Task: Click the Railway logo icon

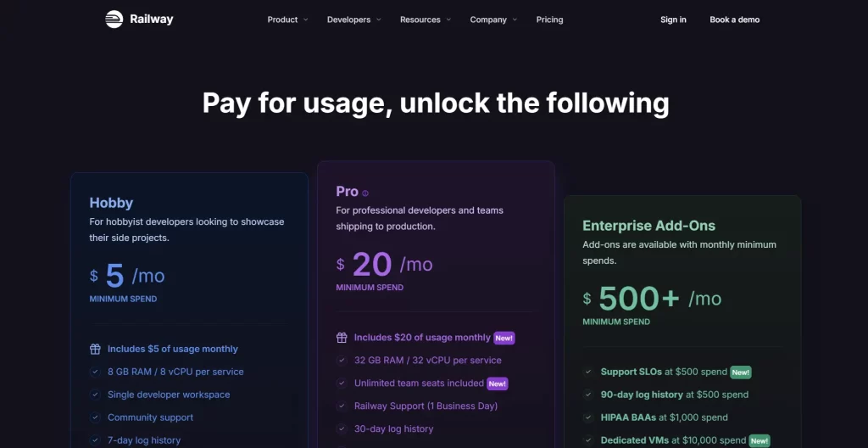Action: coord(114,20)
